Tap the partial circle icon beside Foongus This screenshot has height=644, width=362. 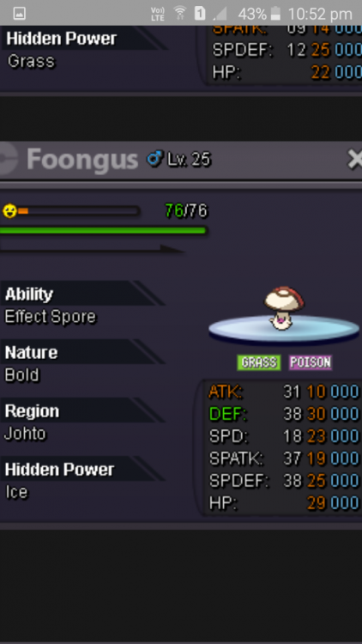coord(9,160)
